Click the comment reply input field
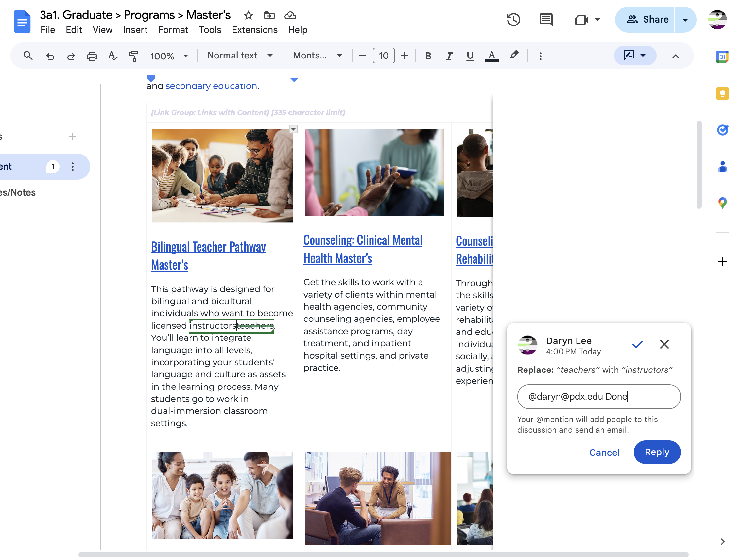 point(599,396)
